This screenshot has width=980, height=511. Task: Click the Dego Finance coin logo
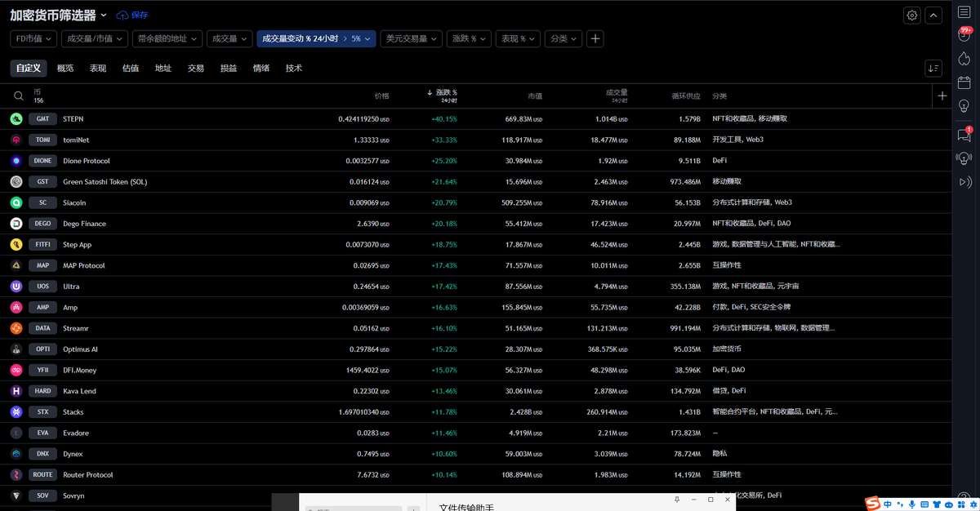16,224
